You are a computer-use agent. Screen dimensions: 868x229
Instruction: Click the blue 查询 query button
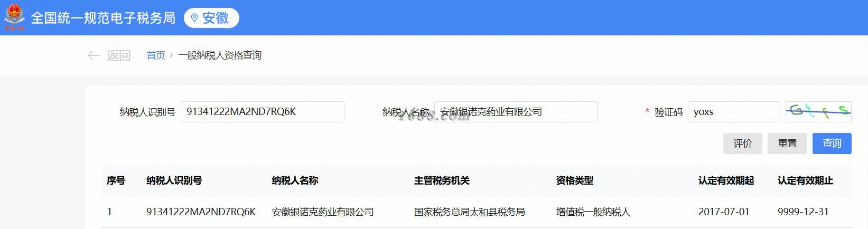pos(832,144)
